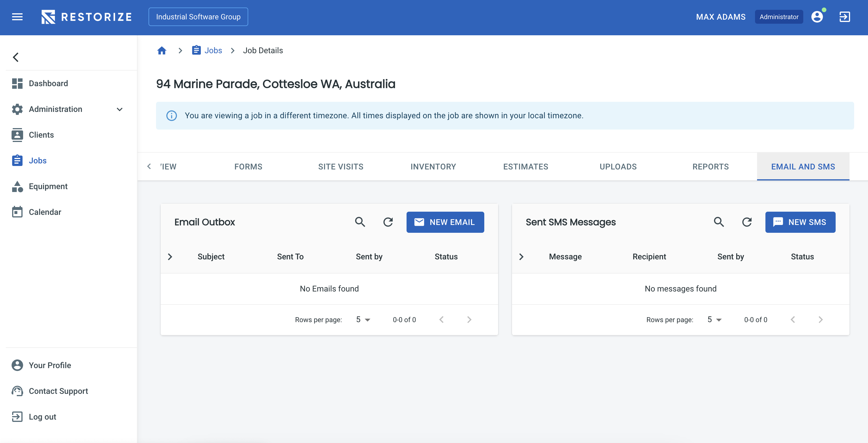Go to the next SMS messages page
The height and width of the screenshot is (443, 868).
[x=821, y=320]
